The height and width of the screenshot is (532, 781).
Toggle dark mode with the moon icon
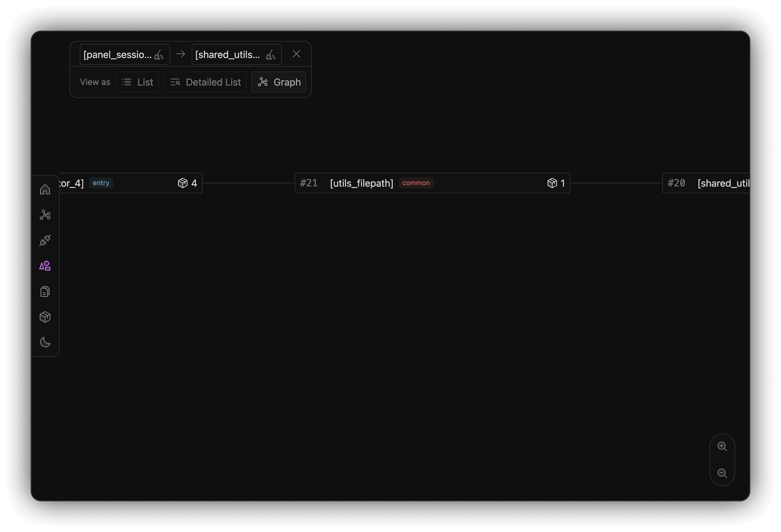click(x=45, y=342)
